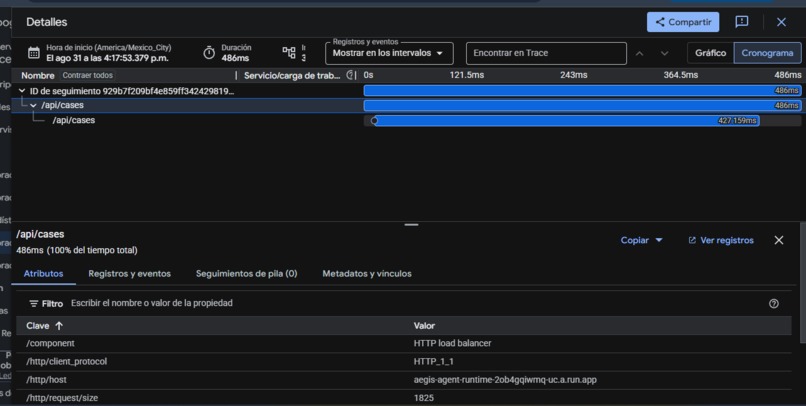Image resolution: width=806 pixels, height=406 pixels.
Task: Select the Atributos tab
Action: tap(44, 273)
